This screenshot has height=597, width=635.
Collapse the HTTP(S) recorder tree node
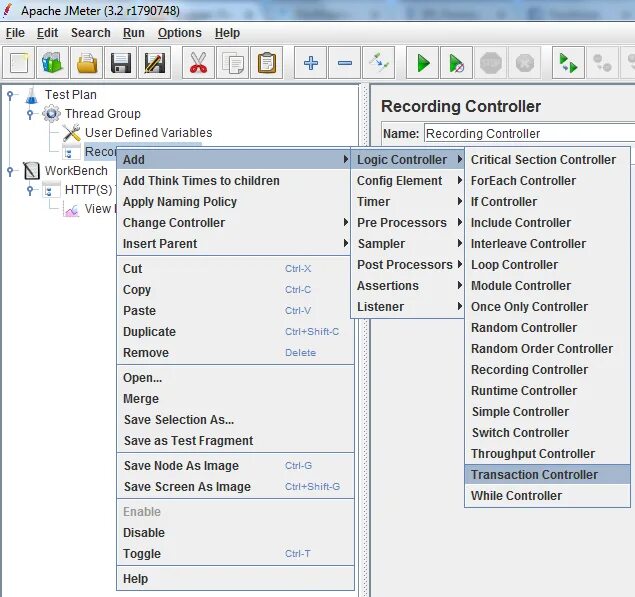coord(30,190)
